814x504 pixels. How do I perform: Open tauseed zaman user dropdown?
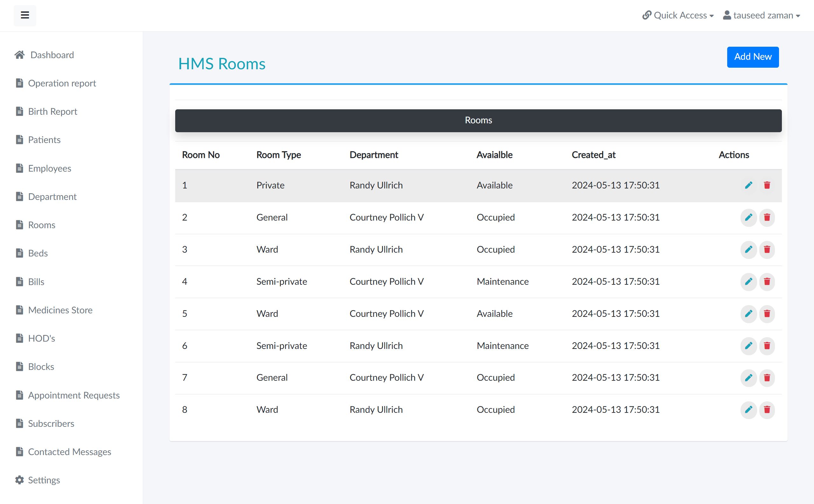761,15
